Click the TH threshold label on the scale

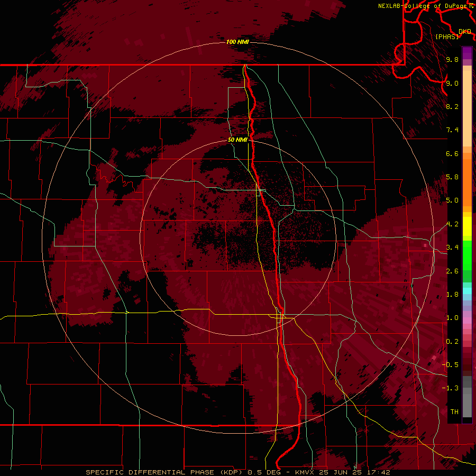(454, 412)
